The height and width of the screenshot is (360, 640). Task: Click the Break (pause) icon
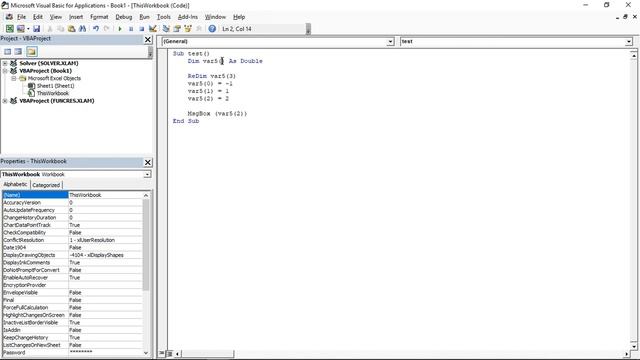click(131, 29)
